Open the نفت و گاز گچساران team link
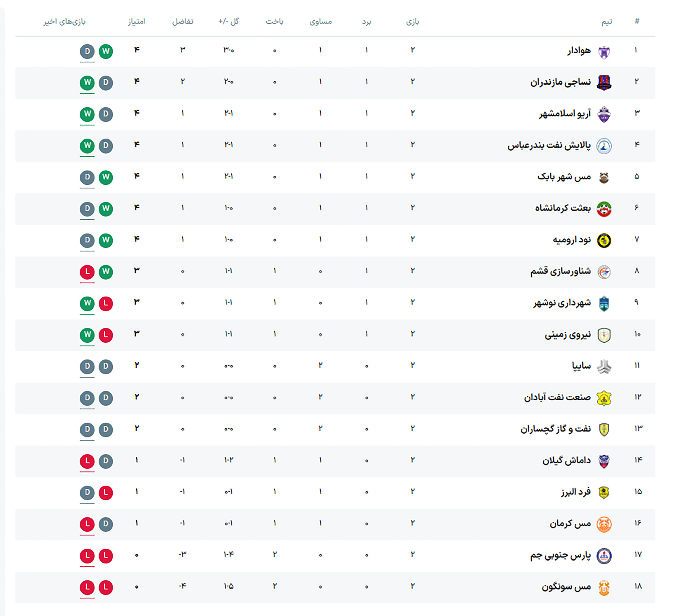Viewport: 677px width, 616px height. 555,429
